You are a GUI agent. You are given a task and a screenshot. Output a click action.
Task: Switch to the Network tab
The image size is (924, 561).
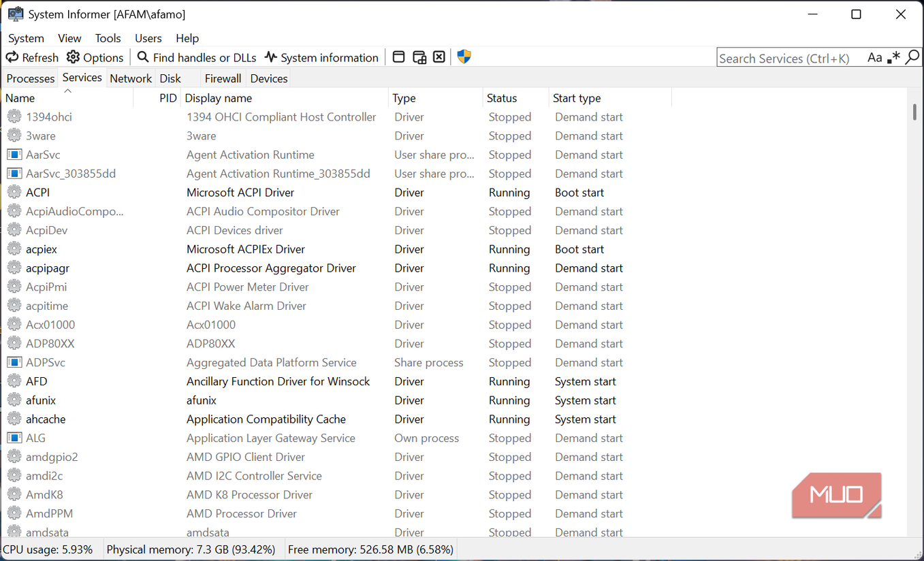click(131, 78)
